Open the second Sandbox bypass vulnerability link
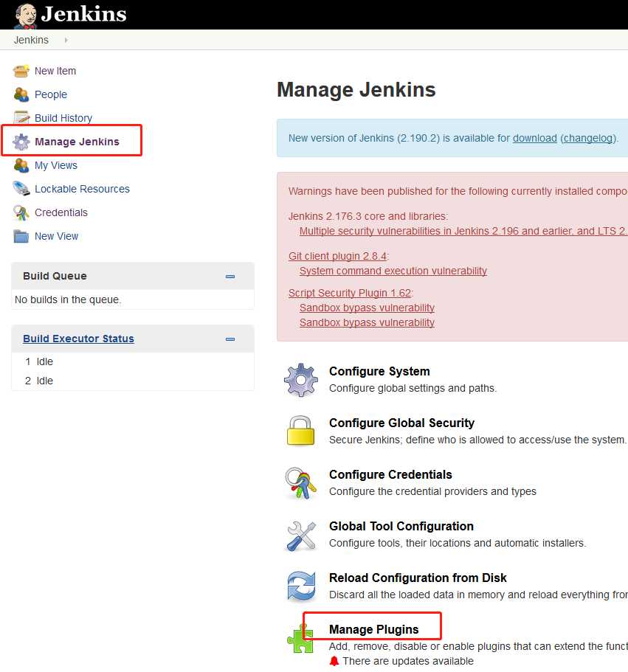 (x=367, y=322)
